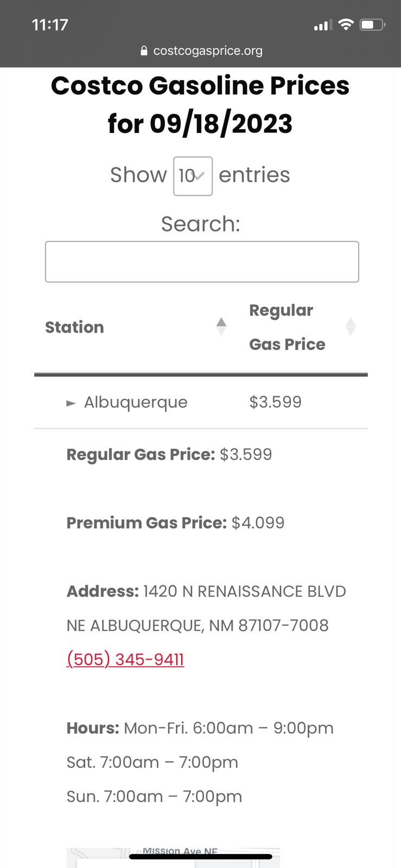Click the Station column sort arrows
The height and width of the screenshot is (868, 401).
coord(221,327)
